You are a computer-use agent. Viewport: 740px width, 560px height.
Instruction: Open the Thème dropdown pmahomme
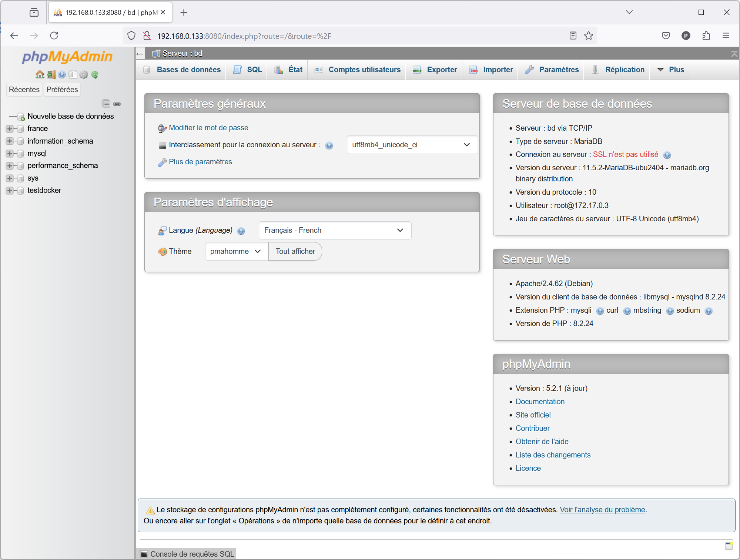tap(237, 251)
